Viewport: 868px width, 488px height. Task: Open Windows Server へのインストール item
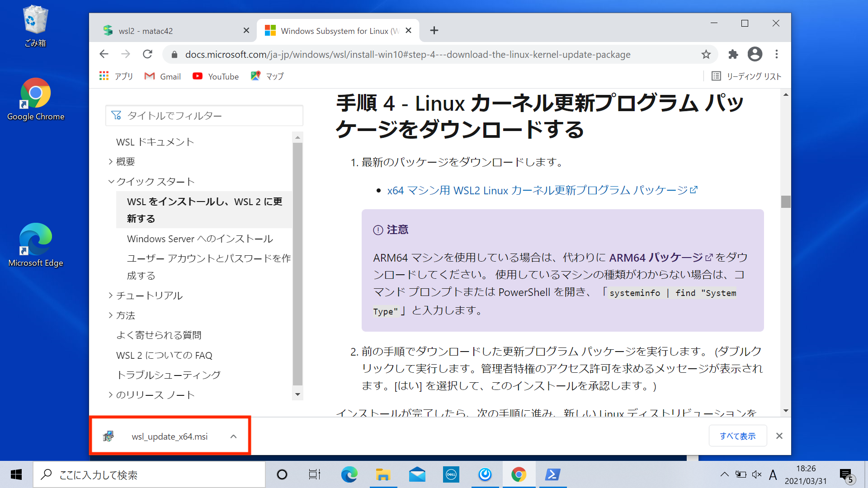click(200, 239)
